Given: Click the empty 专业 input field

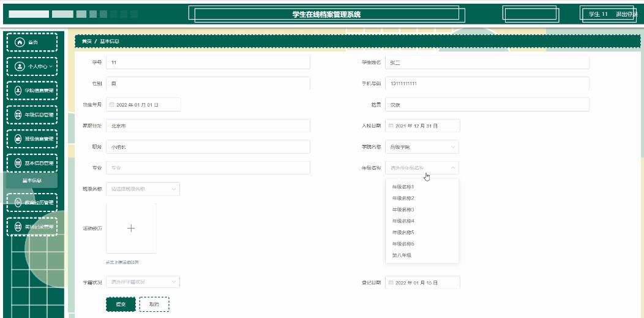Looking at the screenshot, I should click(x=208, y=168).
